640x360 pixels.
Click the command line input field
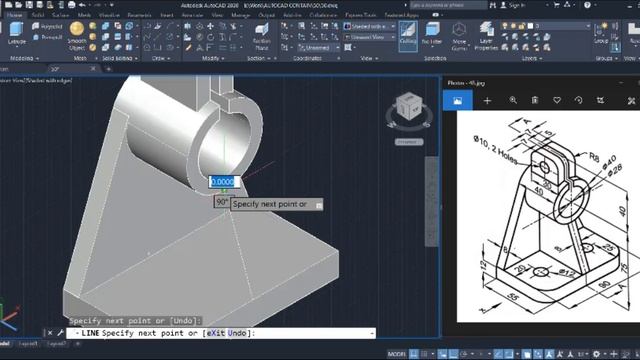pyautogui.click(x=220, y=333)
